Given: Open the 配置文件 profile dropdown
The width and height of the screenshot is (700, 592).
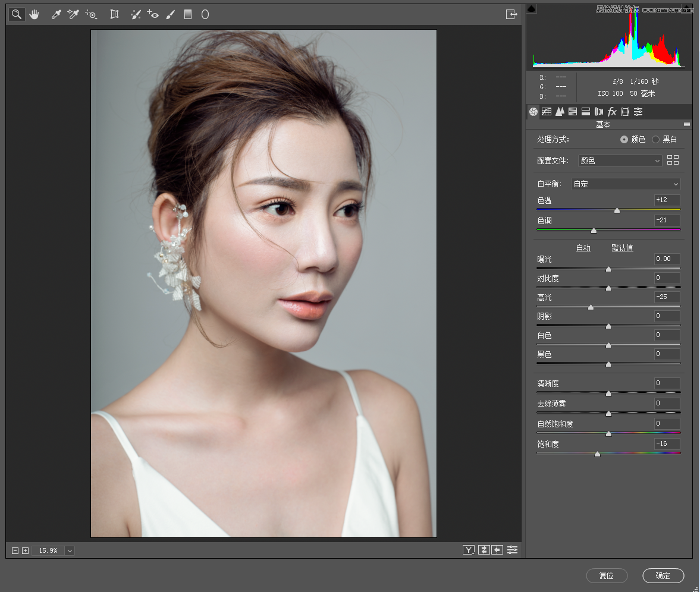Looking at the screenshot, I should click(x=620, y=160).
